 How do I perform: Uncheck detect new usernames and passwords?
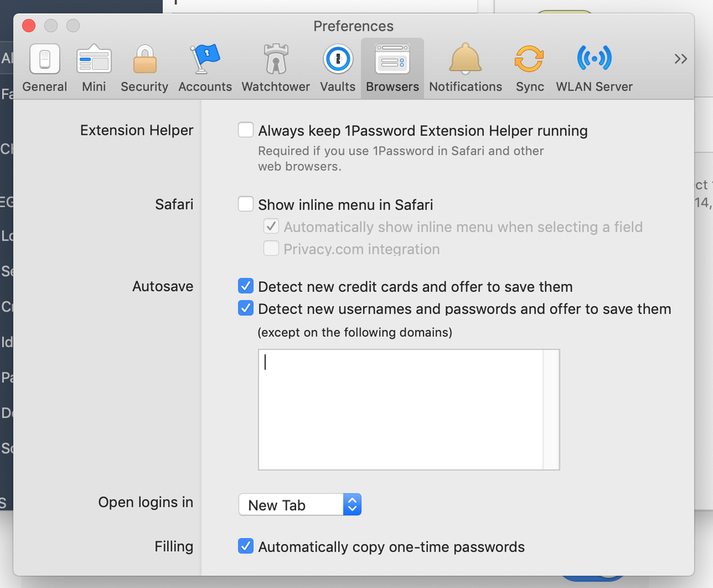[246, 308]
